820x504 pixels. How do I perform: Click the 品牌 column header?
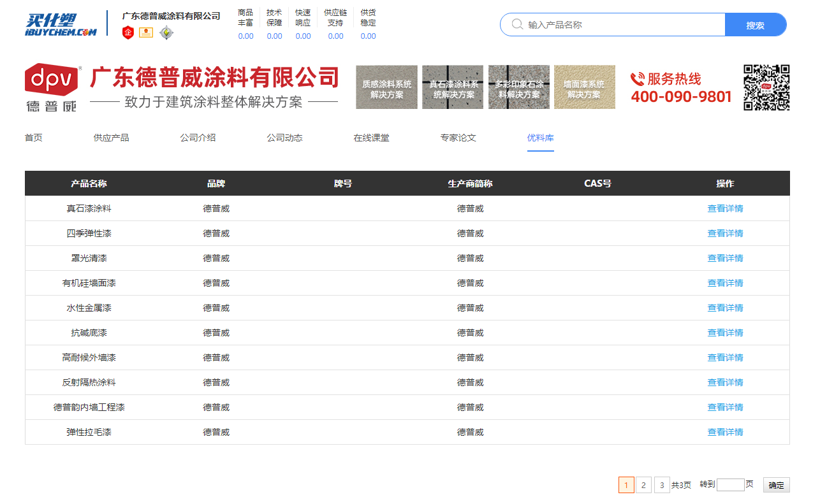(x=216, y=184)
